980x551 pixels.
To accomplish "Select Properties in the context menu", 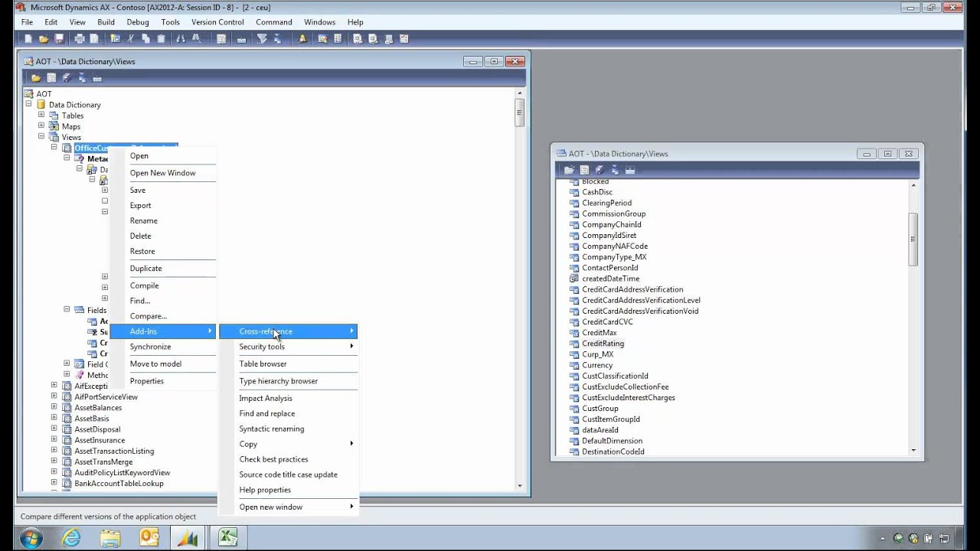I will click(163, 381).
